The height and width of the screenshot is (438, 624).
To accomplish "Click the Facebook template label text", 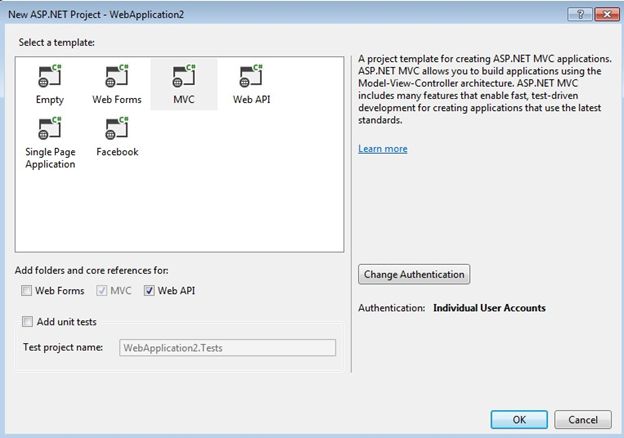I will pos(117,152).
